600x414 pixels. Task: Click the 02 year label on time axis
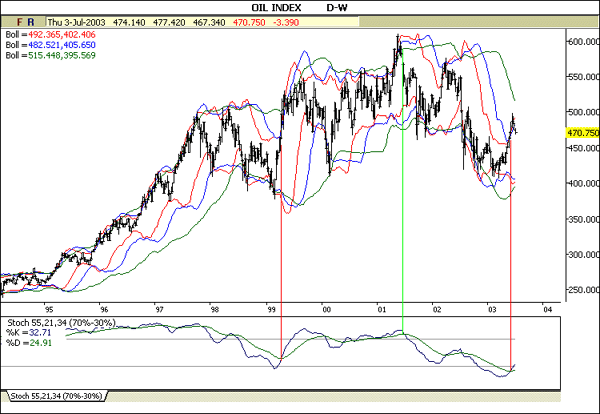click(437, 309)
